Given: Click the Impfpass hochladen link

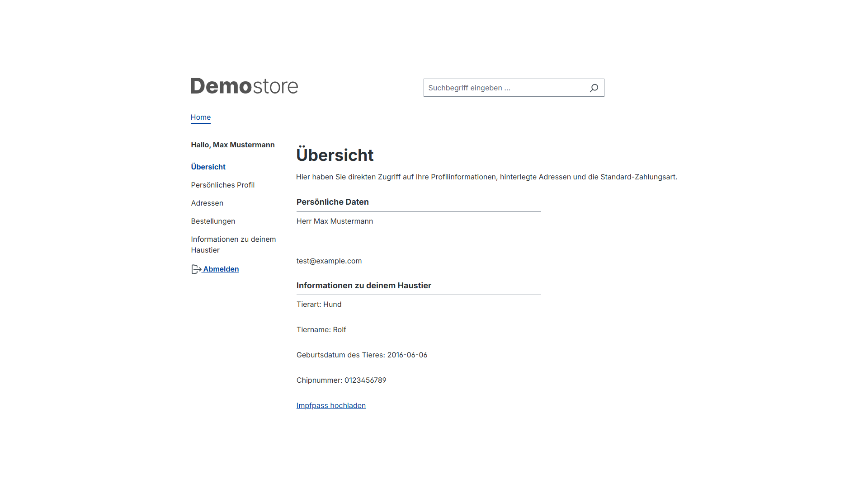Looking at the screenshot, I should [x=331, y=405].
